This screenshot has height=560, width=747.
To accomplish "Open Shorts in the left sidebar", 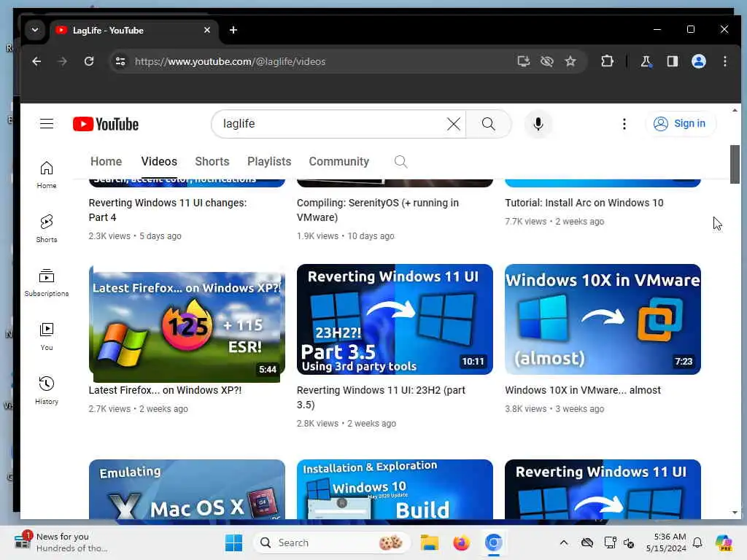I will 46,228.
